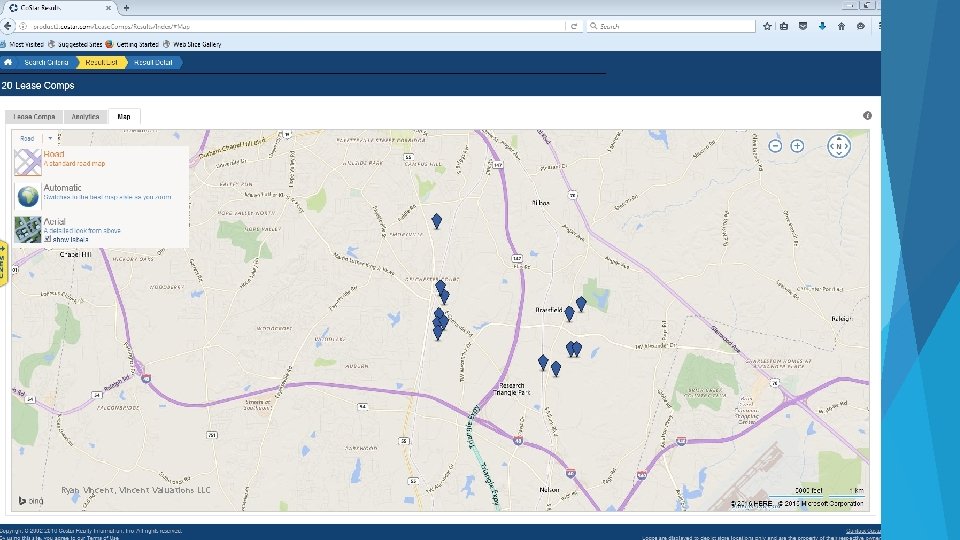Click the browser home icon in toolbar
The image size is (960, 540).
841,26
